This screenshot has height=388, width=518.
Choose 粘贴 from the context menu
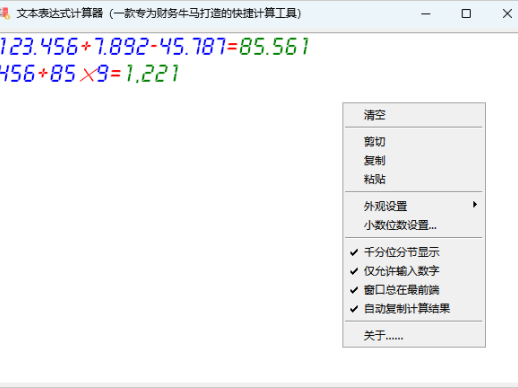pyautogui.click(x=414, y=179)
